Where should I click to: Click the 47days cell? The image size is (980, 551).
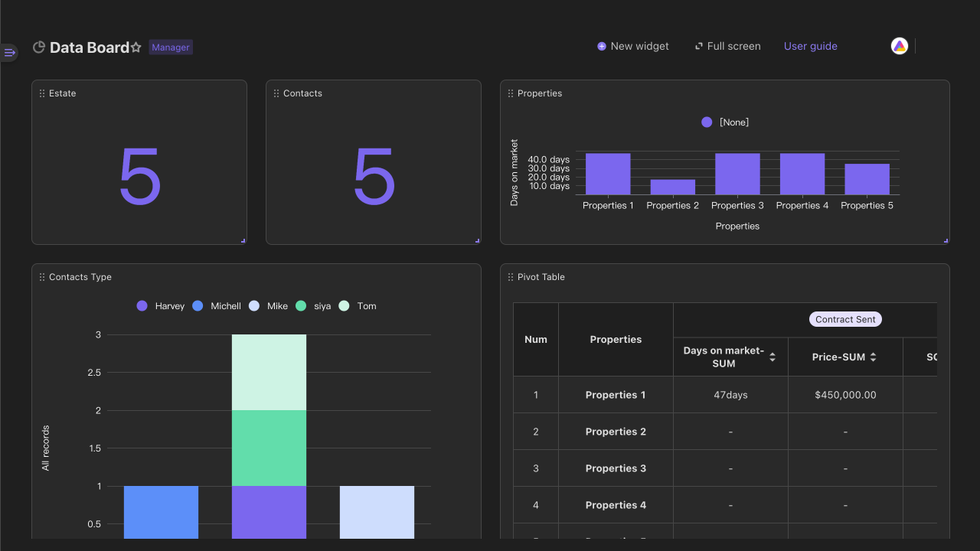[x=730, y=395]
